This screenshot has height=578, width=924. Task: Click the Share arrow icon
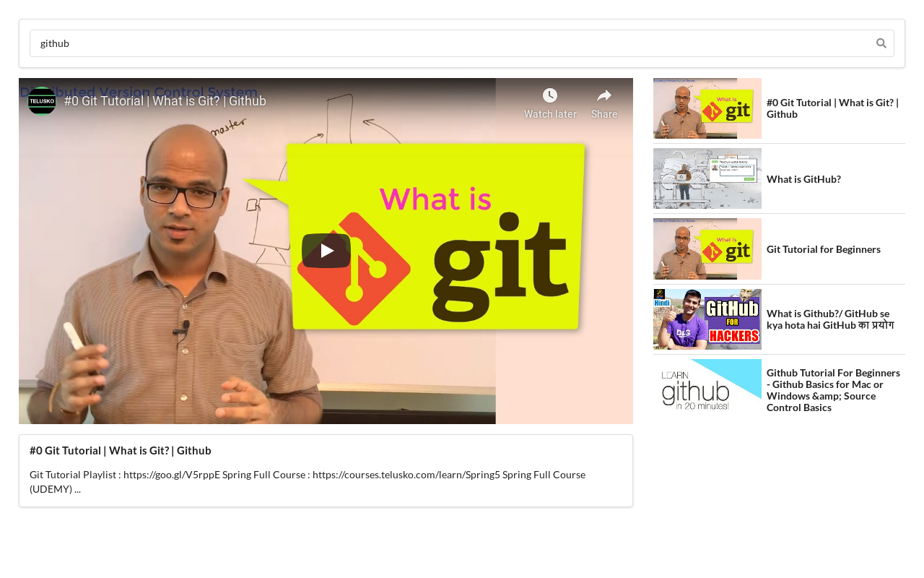pos(604,95)
